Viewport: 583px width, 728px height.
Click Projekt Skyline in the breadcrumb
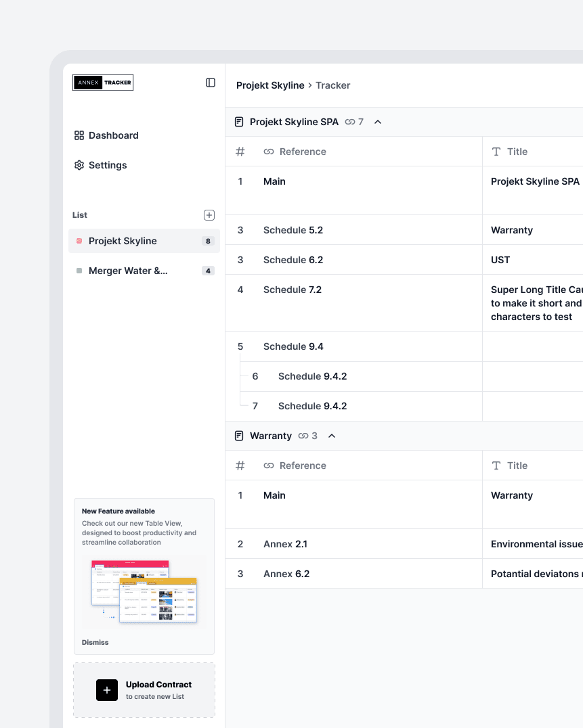(x=270, y=85)
